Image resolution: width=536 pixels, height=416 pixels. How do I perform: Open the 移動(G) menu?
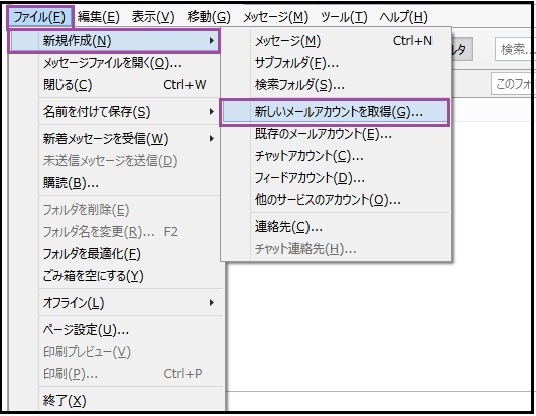(209, 16)
